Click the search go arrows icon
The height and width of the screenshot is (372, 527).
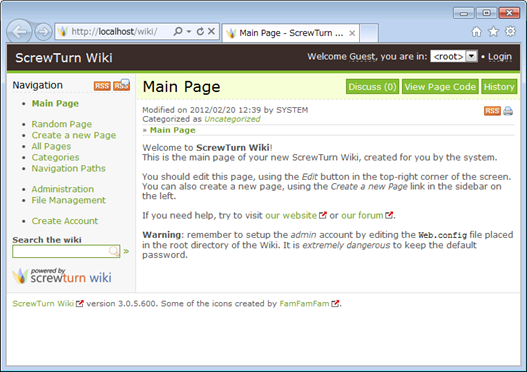pos(126,251)
